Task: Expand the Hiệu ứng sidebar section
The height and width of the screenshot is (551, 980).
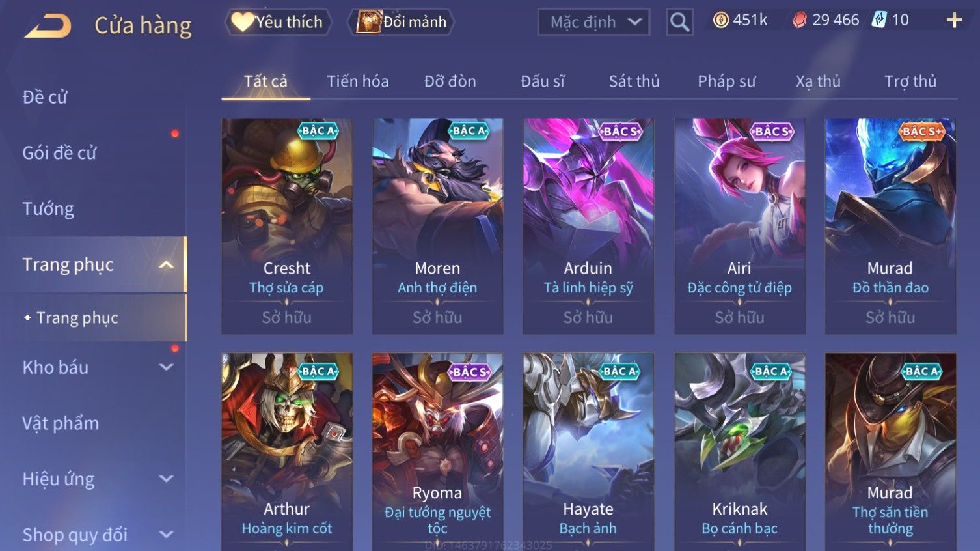Action: pos(167,479)
